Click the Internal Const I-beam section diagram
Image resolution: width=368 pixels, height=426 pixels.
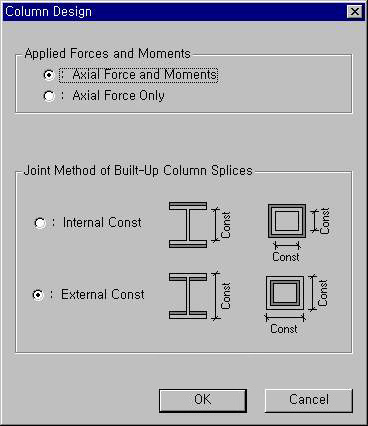point(188,225)
